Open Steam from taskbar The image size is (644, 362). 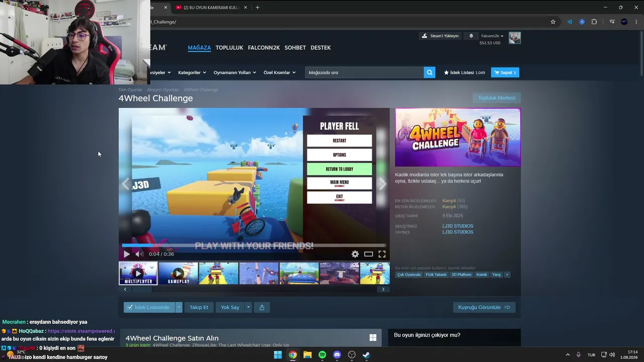click(x=366, y=355)
